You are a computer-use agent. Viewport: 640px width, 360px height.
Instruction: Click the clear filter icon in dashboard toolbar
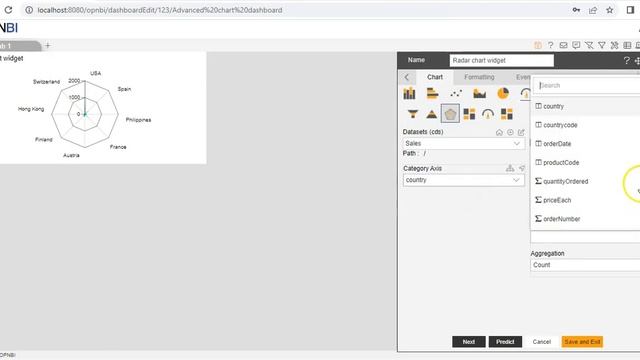click(x=589, y=45)
